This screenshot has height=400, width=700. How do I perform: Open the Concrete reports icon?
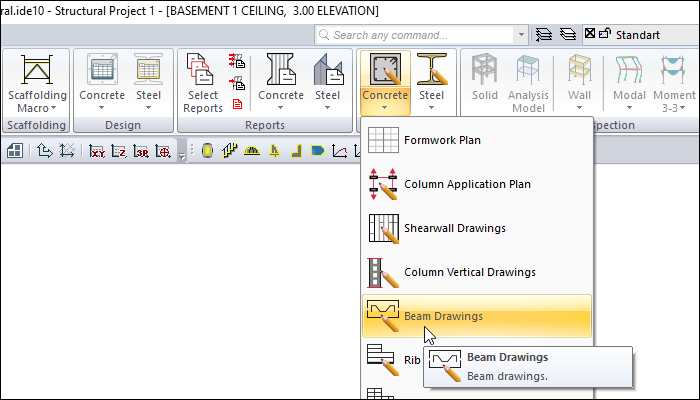point(280,69)
